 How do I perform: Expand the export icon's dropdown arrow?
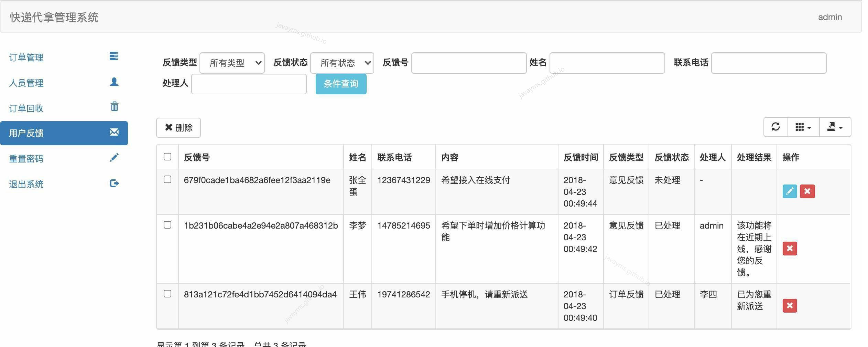click(840, 127)
